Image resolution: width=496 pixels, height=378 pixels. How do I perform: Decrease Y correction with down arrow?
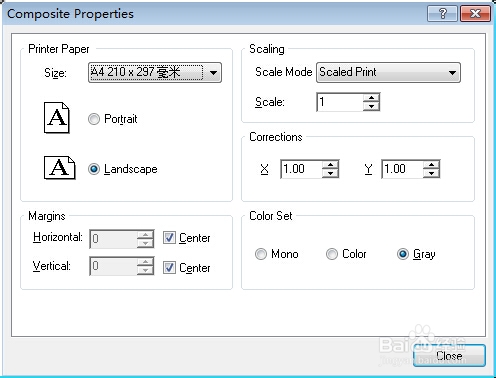tap(432, 173)
